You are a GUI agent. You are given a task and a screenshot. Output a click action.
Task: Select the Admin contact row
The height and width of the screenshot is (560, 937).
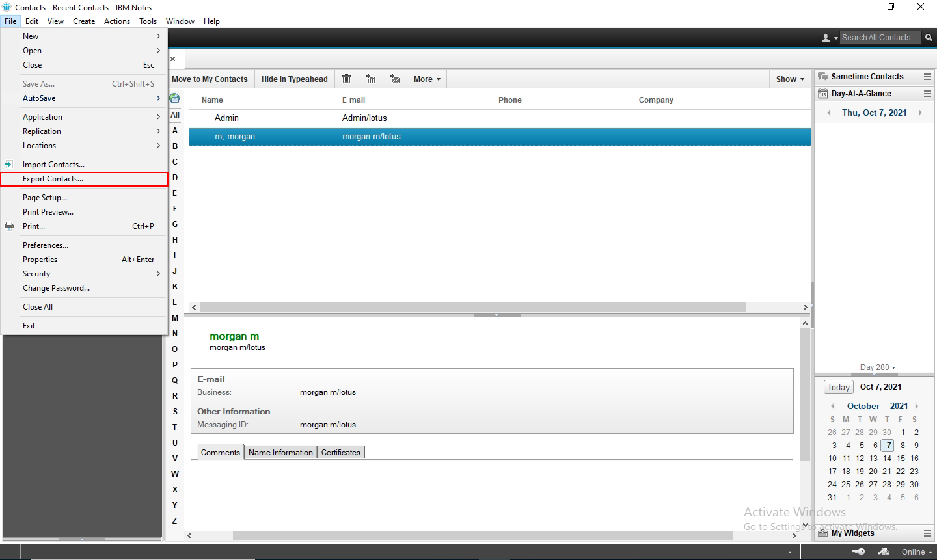(500, 118)
